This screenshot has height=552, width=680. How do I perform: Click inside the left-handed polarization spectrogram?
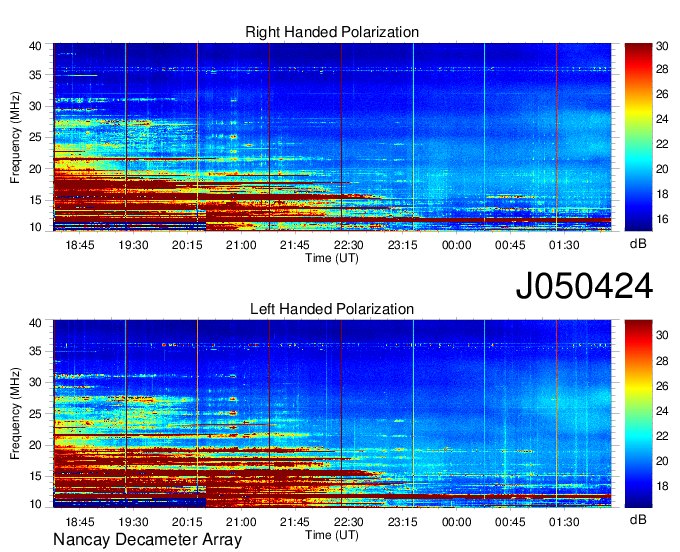click(332, 413)
